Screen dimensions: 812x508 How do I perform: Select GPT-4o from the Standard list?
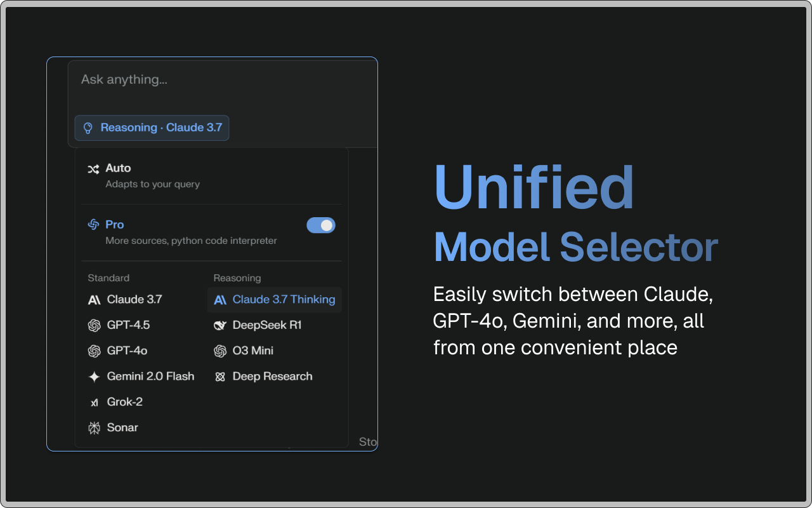(127, 351)
